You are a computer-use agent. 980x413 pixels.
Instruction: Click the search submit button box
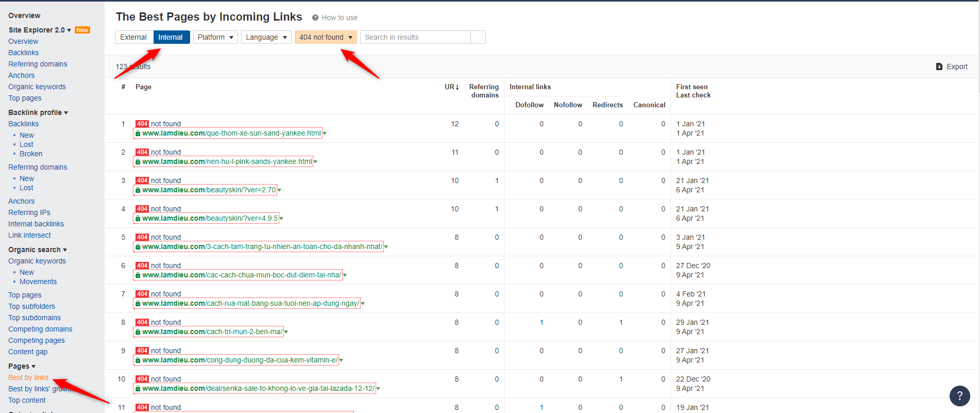(478, 37)
